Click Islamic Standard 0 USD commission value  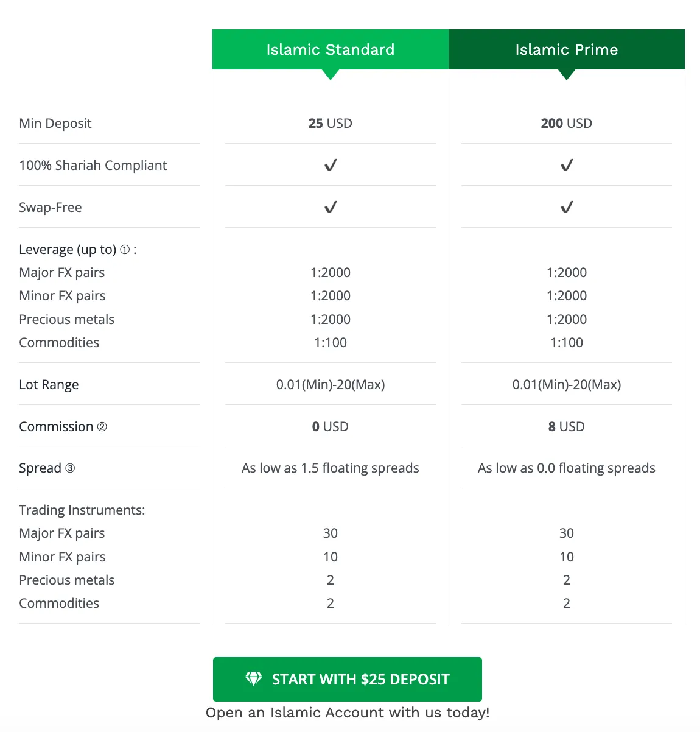(331, 426)
